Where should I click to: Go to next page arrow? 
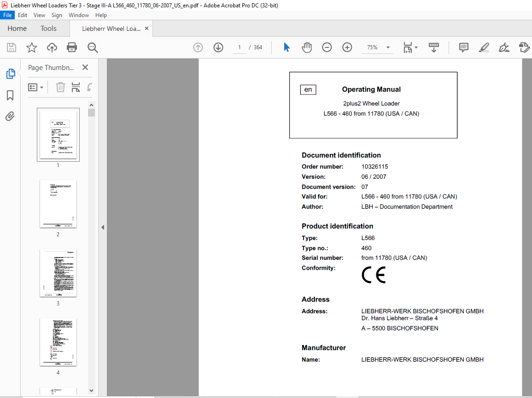point(218,47)
